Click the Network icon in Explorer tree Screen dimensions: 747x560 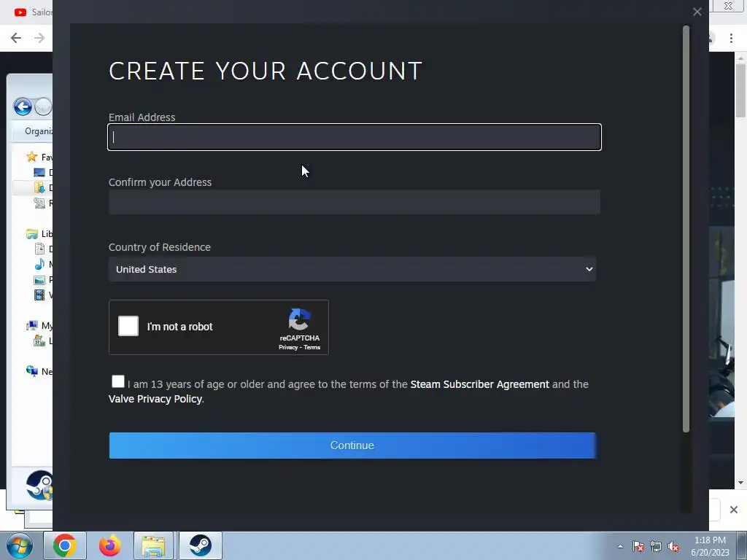pos(32,371)
